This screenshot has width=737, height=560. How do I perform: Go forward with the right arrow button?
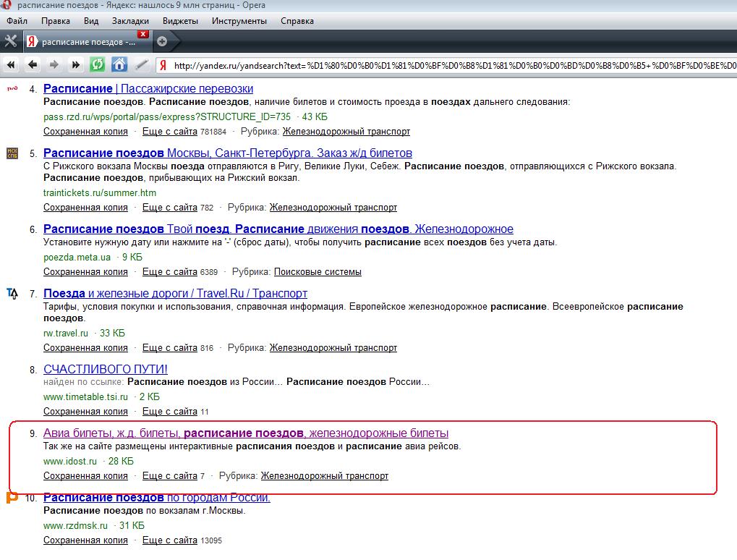click(x=54, y=65)
